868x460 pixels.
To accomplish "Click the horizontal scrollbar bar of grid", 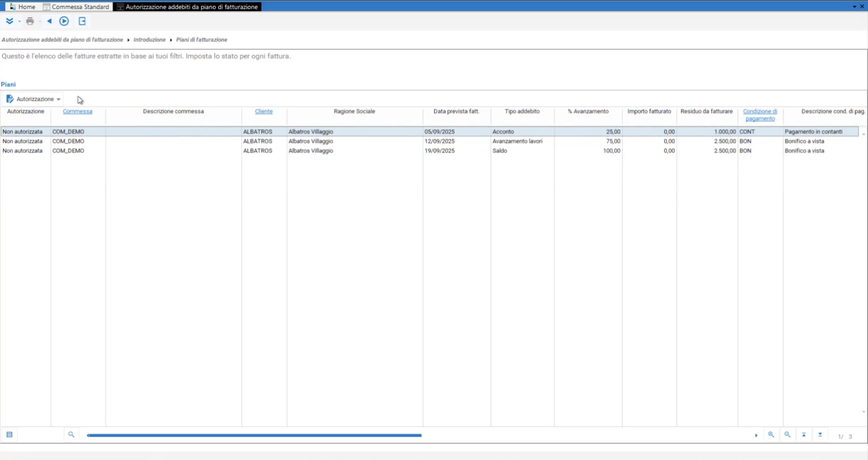I will tap(255, 435).
